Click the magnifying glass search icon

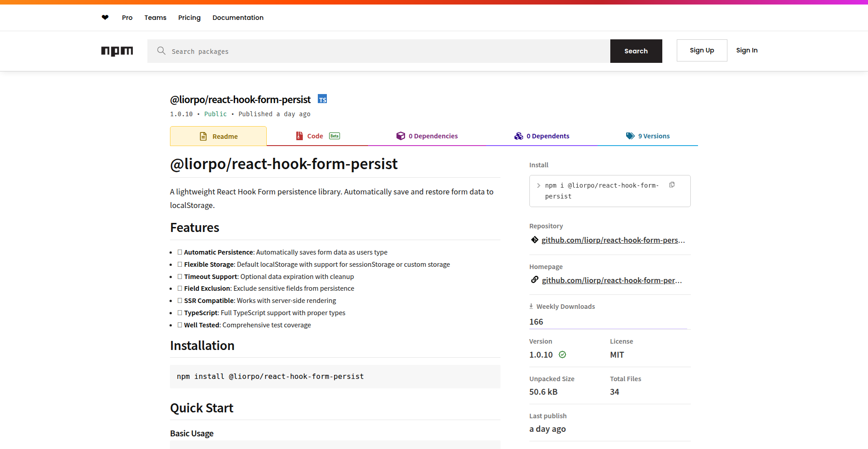161,51
